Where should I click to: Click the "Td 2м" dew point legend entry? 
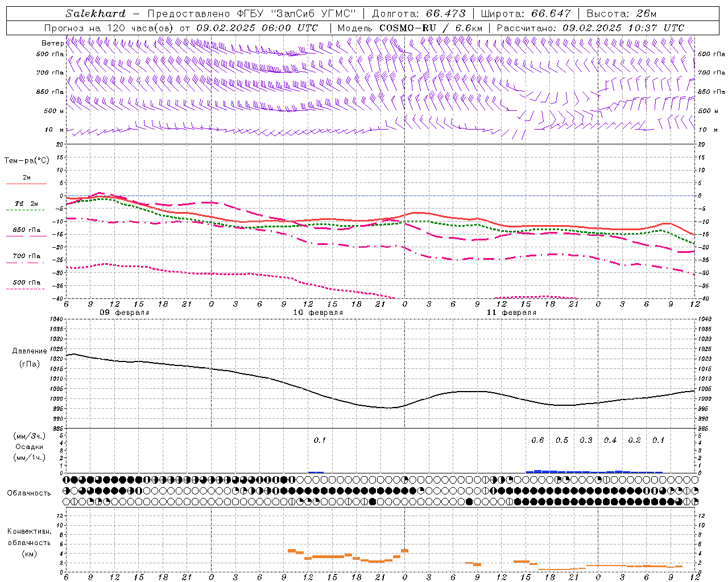[27, 203]
